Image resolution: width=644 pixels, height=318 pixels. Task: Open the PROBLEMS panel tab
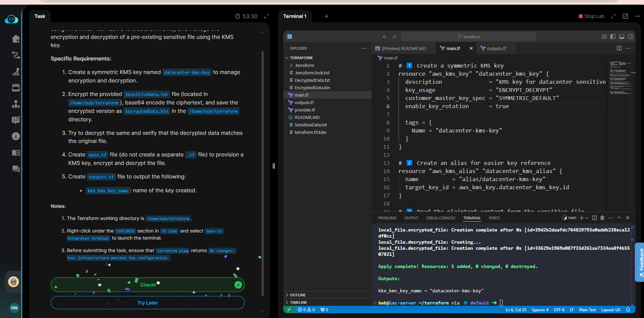[x=387, y=218]
